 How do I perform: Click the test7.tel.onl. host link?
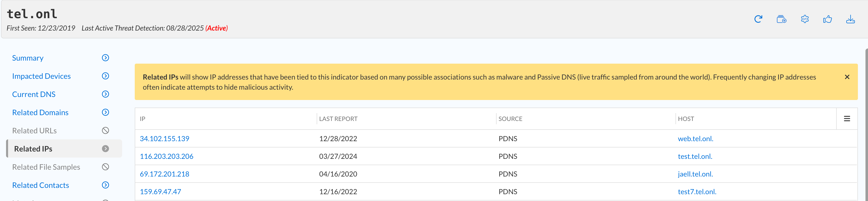[x=697, y=192]
